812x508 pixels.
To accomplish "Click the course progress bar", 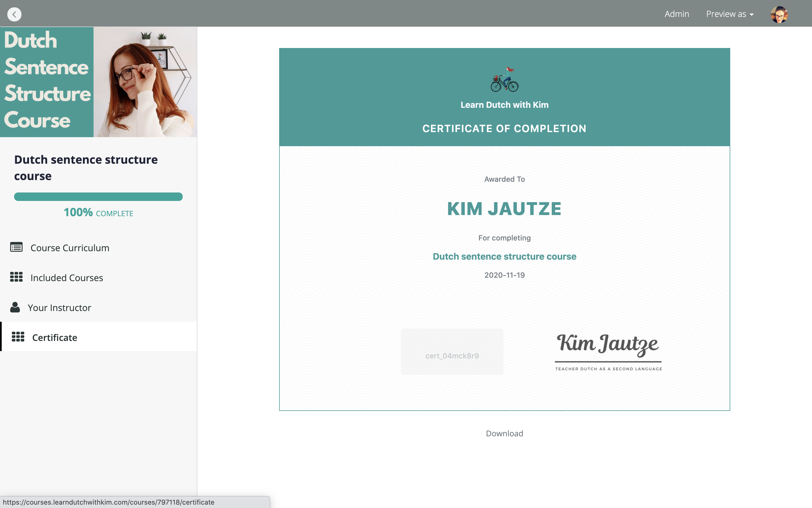I will click(x=98, y=196).
